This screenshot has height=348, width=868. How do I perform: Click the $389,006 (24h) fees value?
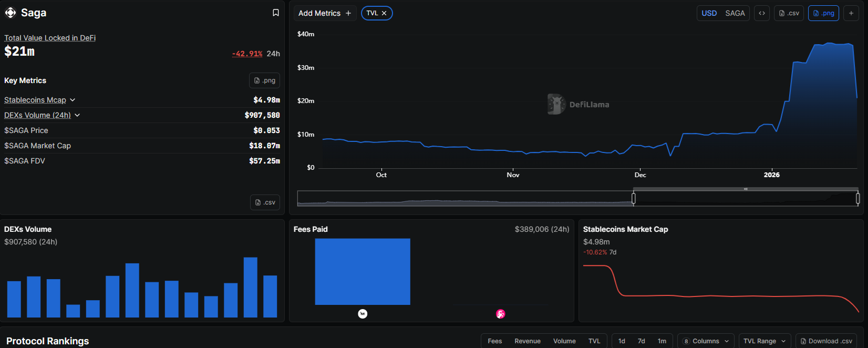coord(542,229)
